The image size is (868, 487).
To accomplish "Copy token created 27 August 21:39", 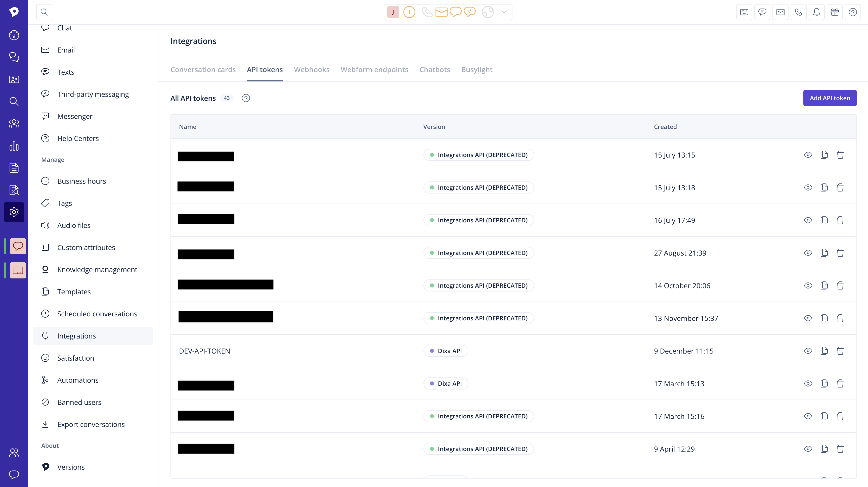I will pyautogui.click(x=824, y=253).
